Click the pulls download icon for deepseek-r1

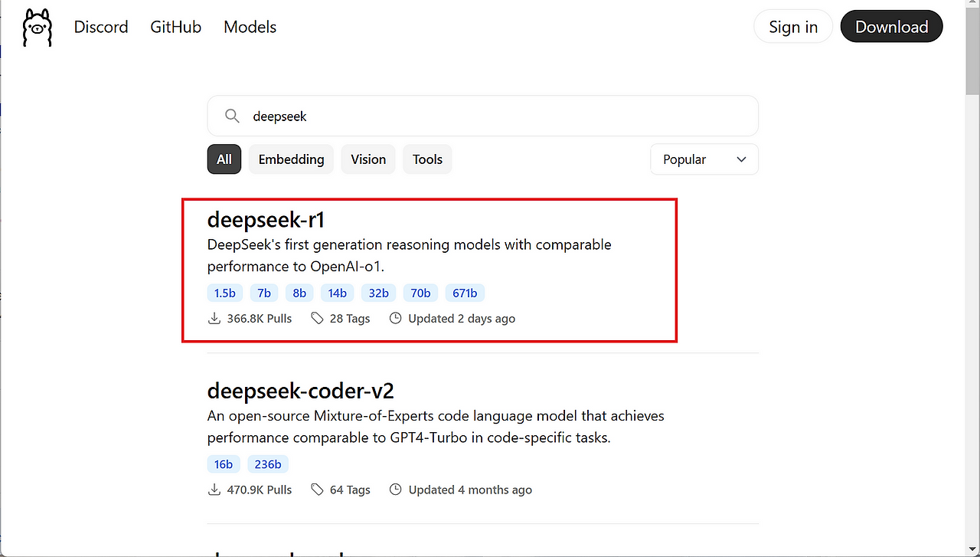[x=214, y=318]
